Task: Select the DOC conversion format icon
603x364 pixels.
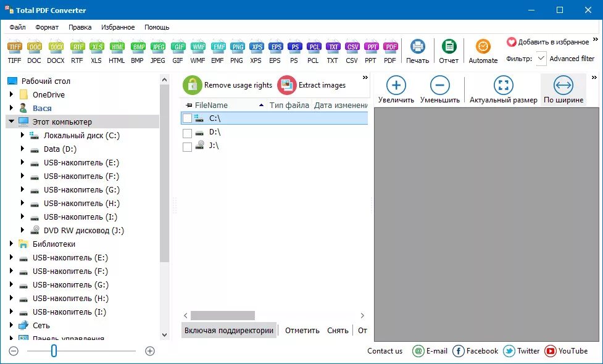Action: coord(34,47)
